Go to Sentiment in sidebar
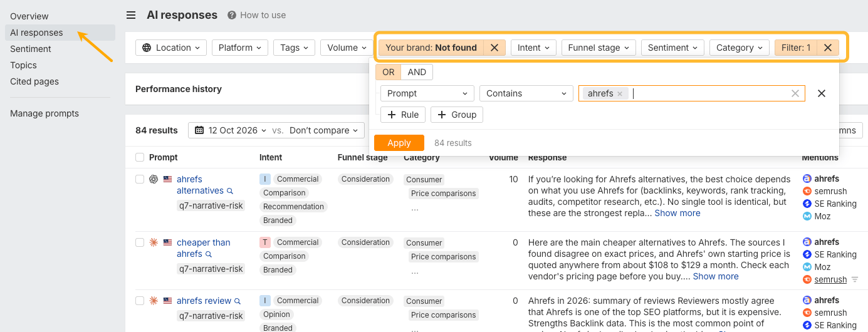Screen dimensions: 868x332 [x=31, y=49]
